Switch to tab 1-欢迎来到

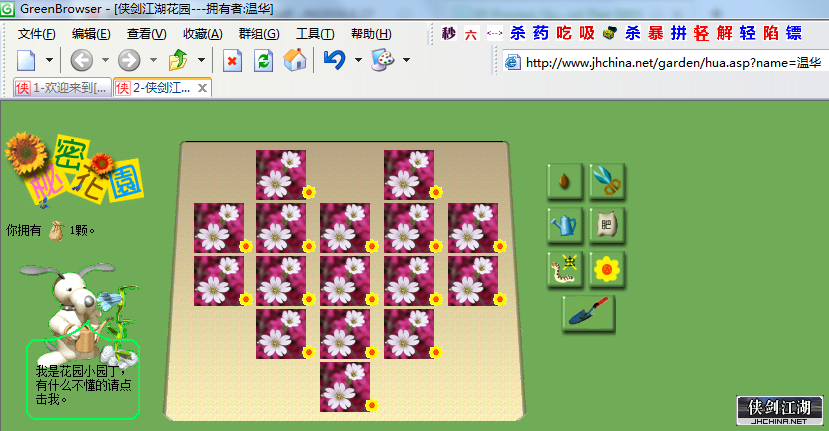pyautogui.click(x=62, y=88)
